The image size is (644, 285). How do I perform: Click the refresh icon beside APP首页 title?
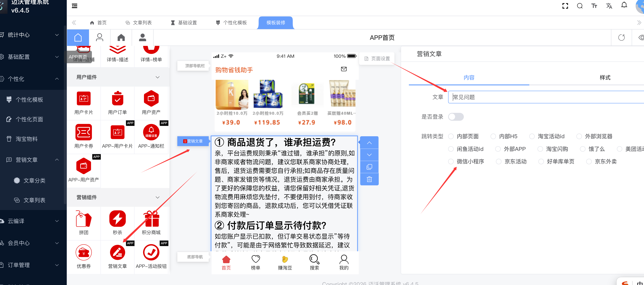[621, 37]
